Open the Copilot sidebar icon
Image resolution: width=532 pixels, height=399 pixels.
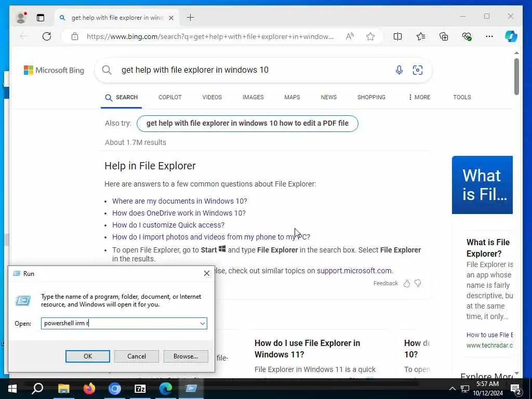[x=511, y=36]
